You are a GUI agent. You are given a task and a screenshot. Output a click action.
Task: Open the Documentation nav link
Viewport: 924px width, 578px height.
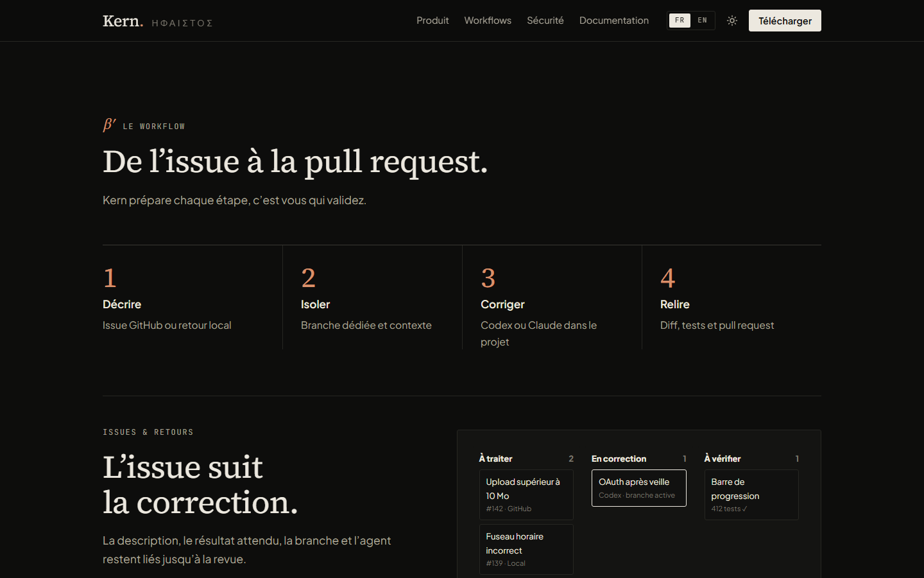click(x=614, y=21)
